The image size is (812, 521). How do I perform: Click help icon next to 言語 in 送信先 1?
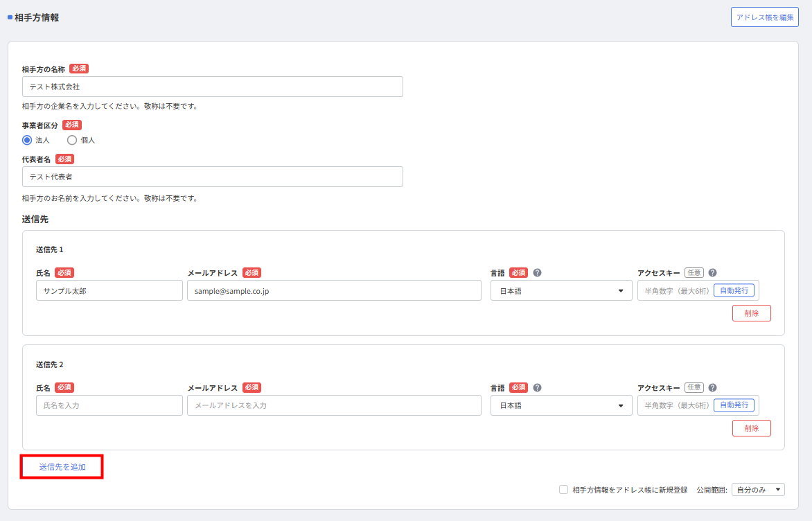(537, 273)
